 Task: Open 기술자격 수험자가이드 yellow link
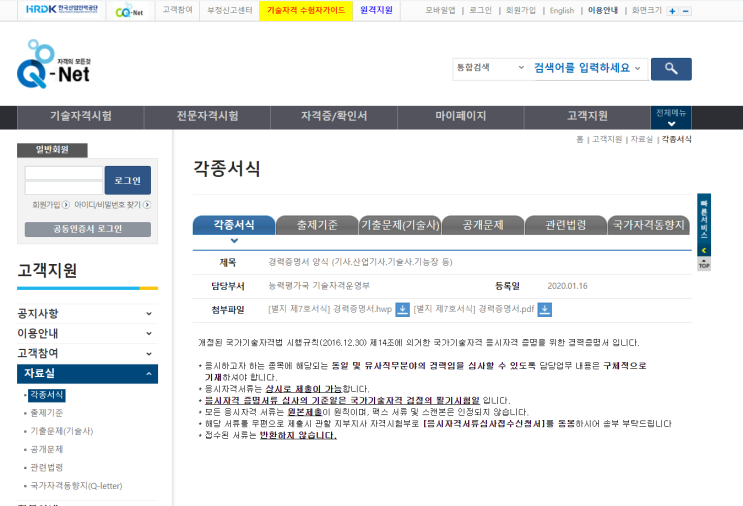pos(306,10)
